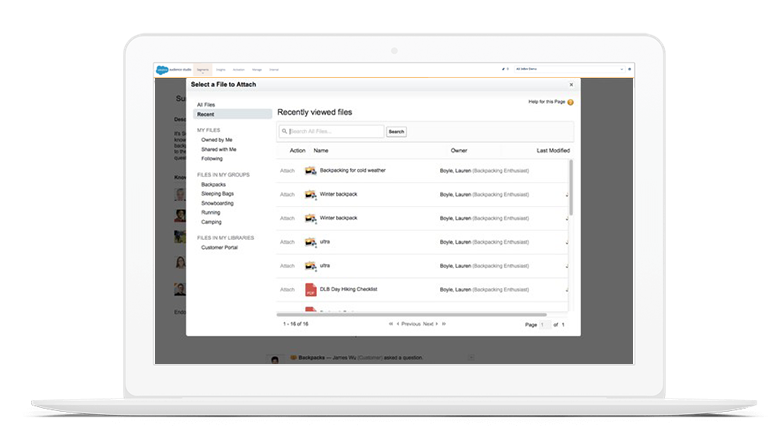This screenshot has height=447, width=783.
Task: Expand the organization dropdown in top bar
Action: coord(569,69)
